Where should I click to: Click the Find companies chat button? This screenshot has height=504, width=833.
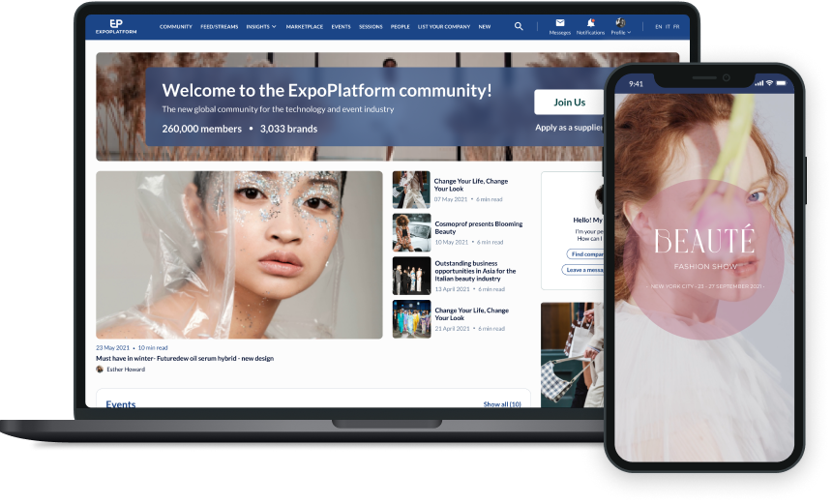click(x=585, y=253)
